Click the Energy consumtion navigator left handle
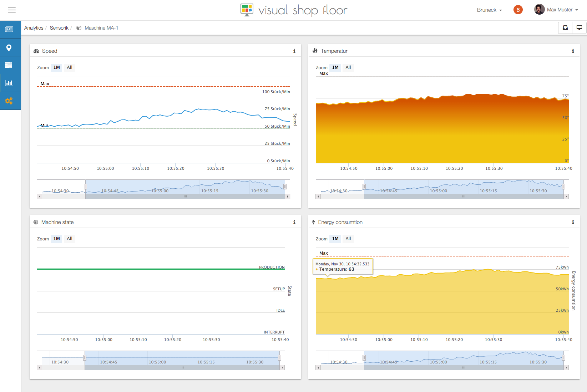 (364, 358)
